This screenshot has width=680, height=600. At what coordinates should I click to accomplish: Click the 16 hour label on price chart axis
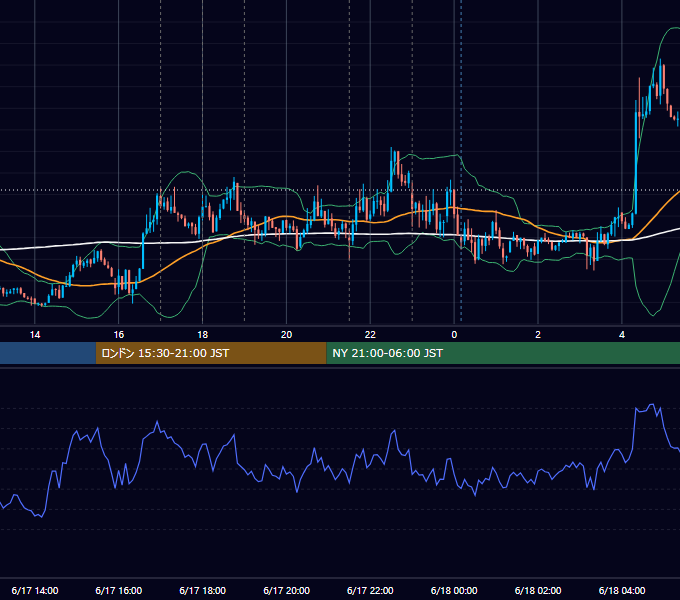[x=119, y=335]
